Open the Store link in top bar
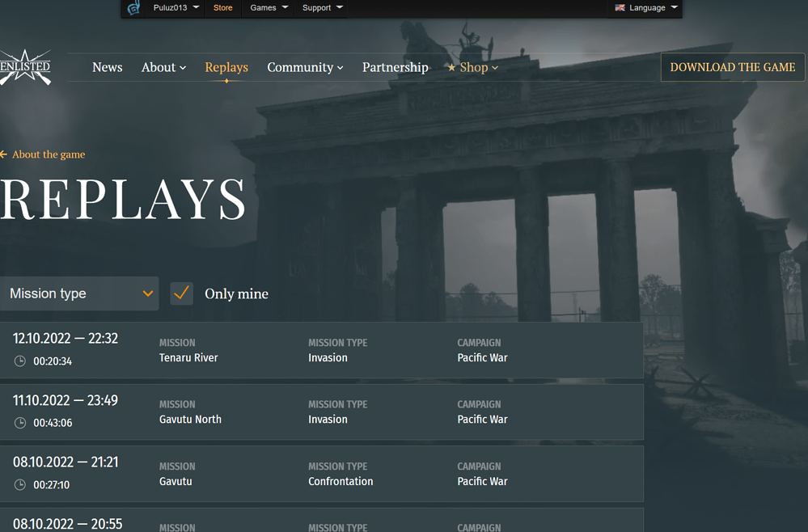Viewport: 808px width, 532px height. 222,8
